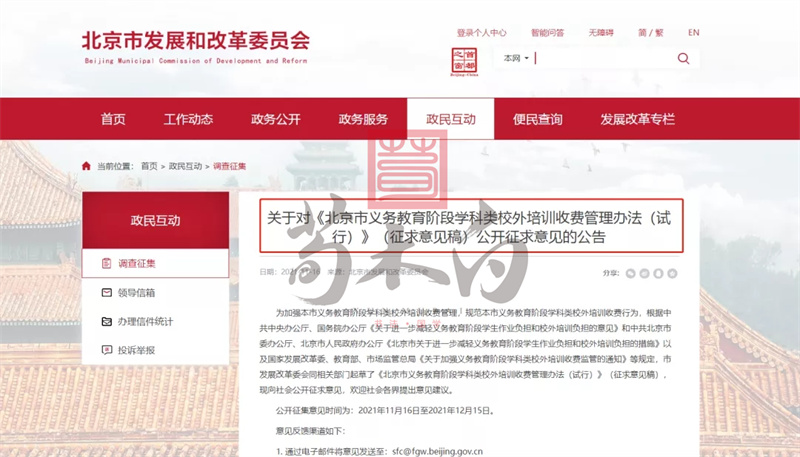Open 登录个人中心 link
This screenshot has width=800, height=457.
coord(481,33)
